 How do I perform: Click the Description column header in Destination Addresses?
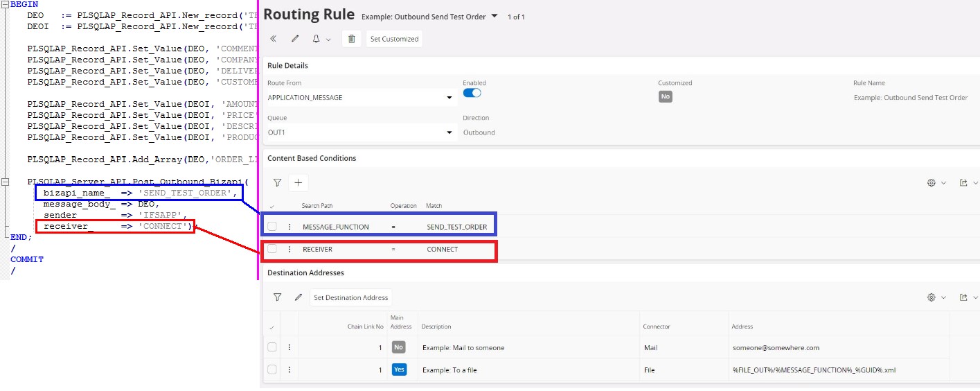(436, 327)
